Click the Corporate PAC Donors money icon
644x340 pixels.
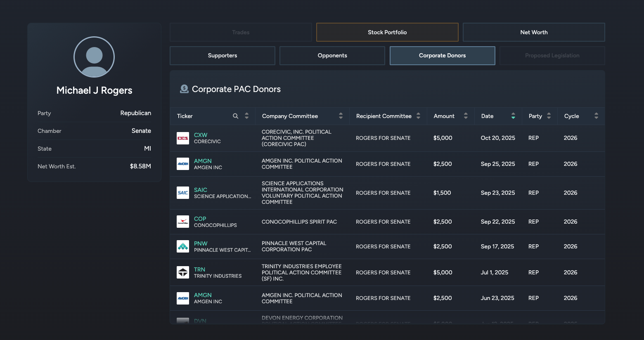(x=184, y=89)
